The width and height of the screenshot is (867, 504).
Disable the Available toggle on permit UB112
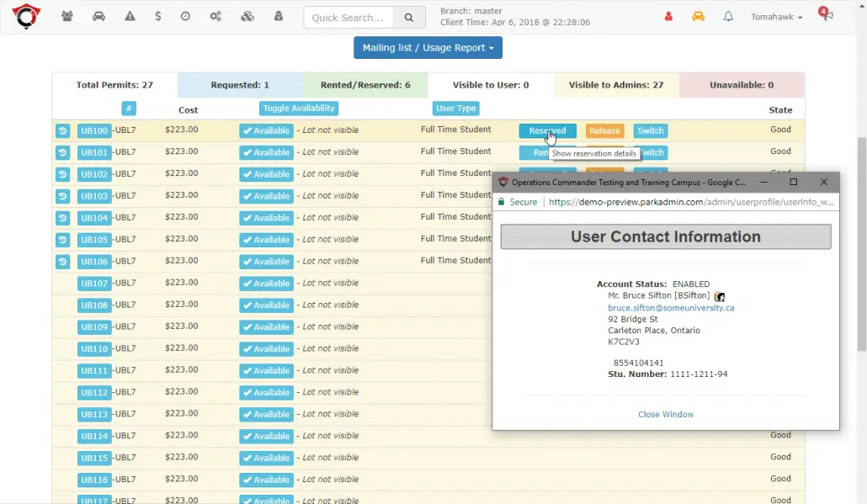pyautogui.click(x=266, y=392)
